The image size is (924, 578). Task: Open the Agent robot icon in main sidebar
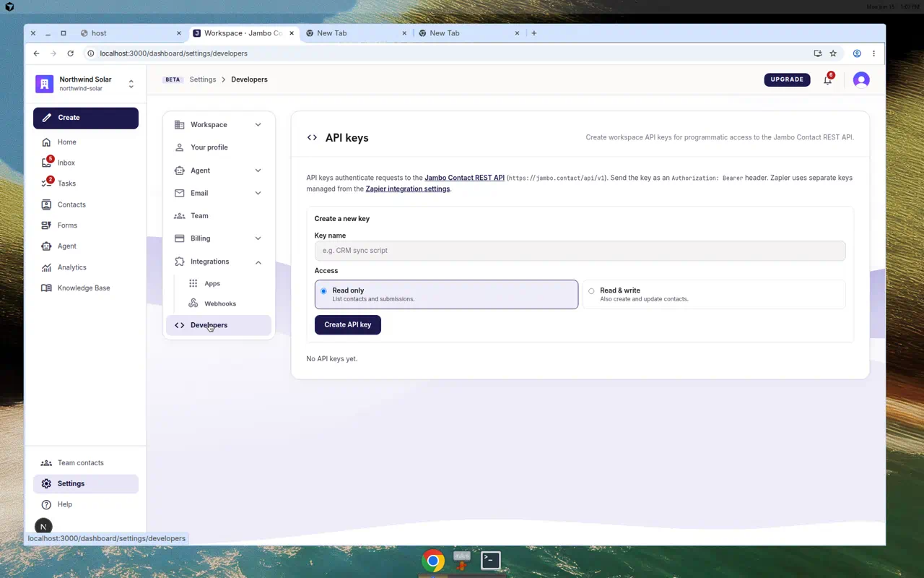pyautogui.click(x=46, y=246)
